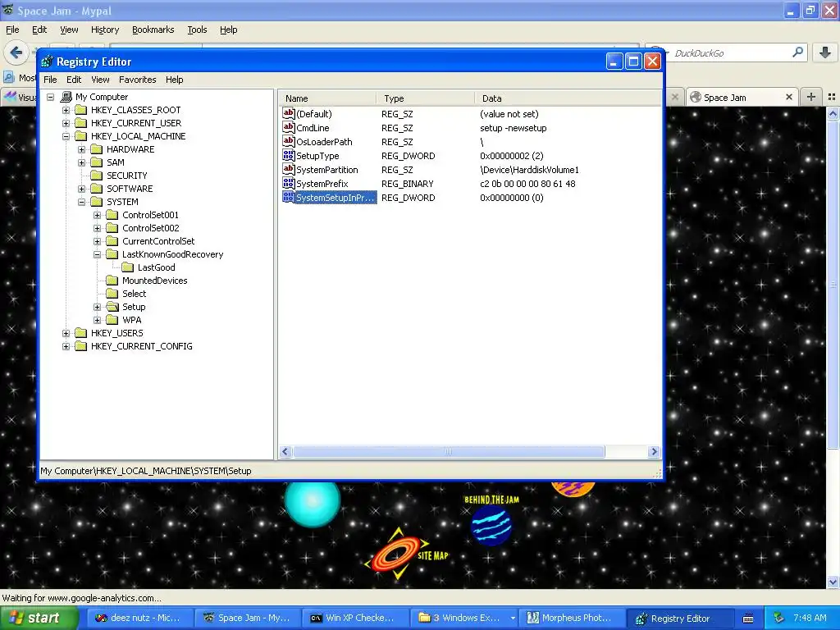Open Mypal Bookmarks menu
The width and height of the screenshot is (840, 630).
(153, 30)
